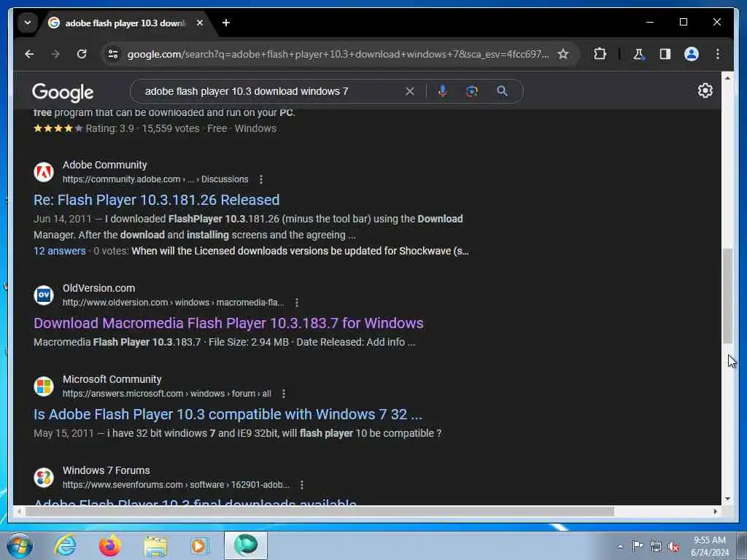Open sevenforums.com URL breadcrumb
The height and width of the screenshot is (560, 747).
click(x=176, y=485)
